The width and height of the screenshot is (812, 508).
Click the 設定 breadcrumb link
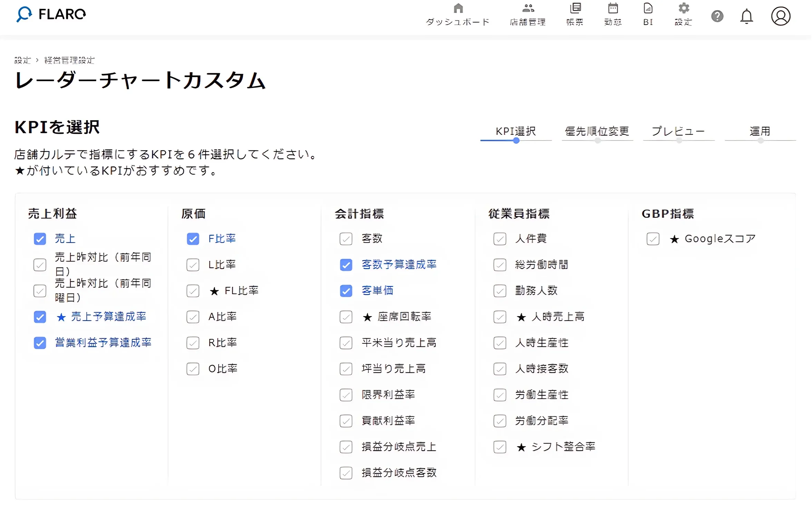click(x=23, y=60)
